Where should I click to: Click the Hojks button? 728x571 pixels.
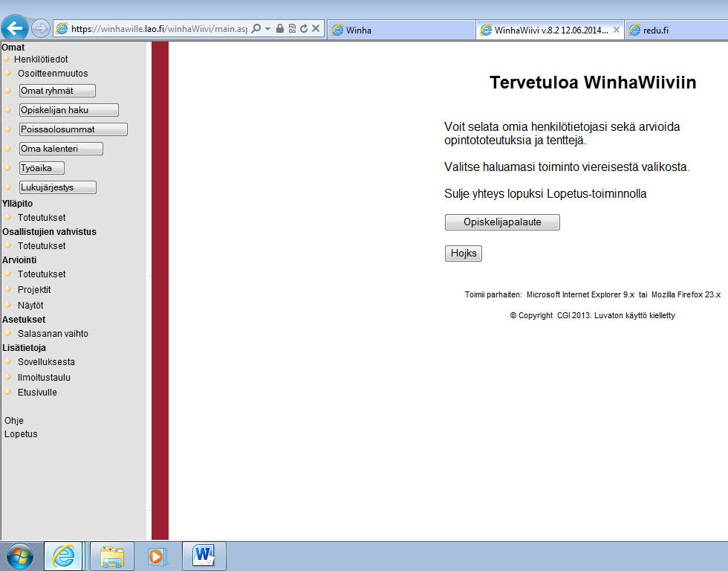point(464,254)
